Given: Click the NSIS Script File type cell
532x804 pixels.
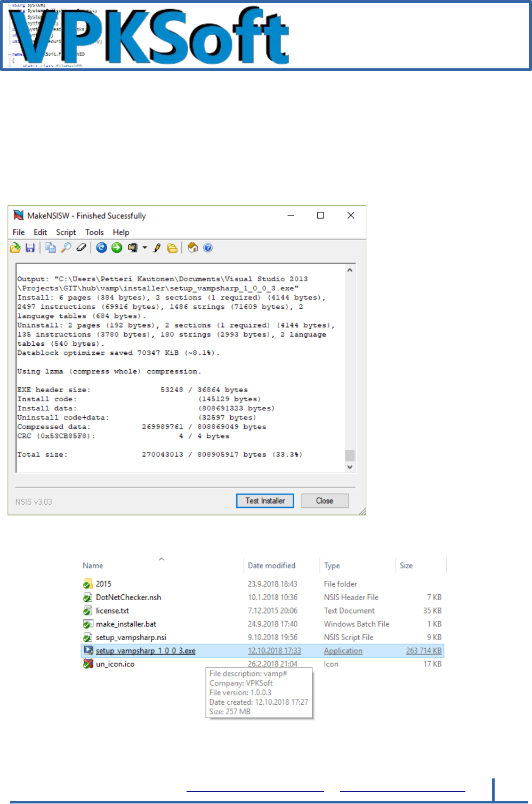Looking at the screenshot, I should (x=349, y=638).
